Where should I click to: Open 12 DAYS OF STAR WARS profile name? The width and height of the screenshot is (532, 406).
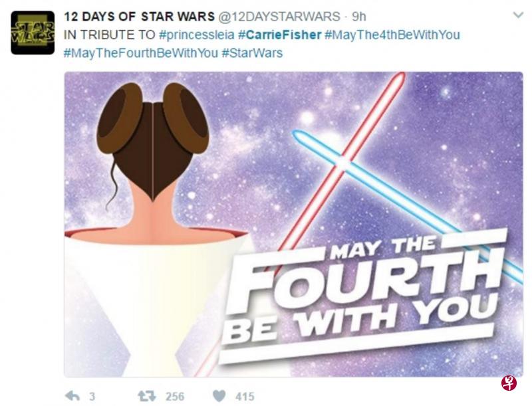click(139, 16)
